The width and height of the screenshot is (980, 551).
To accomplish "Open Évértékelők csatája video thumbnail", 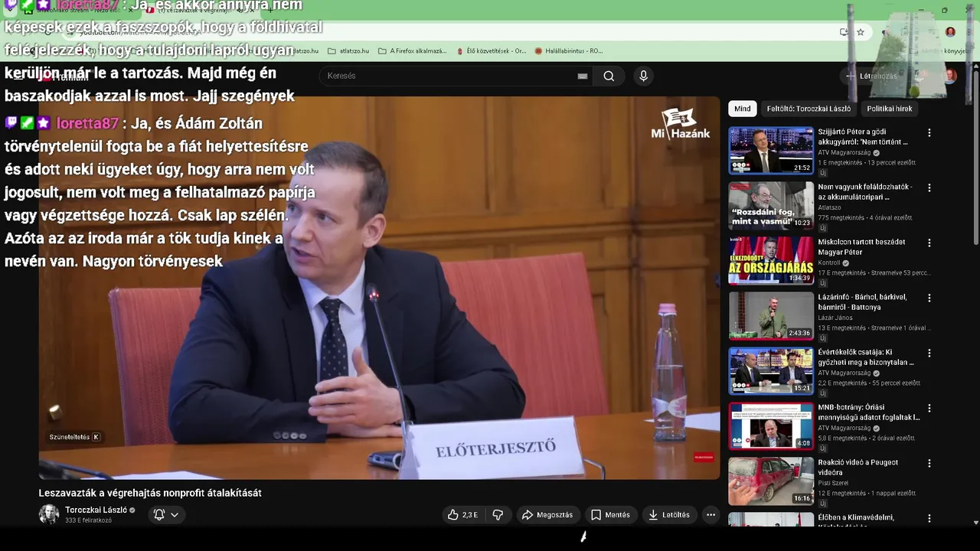I will 771,371.
